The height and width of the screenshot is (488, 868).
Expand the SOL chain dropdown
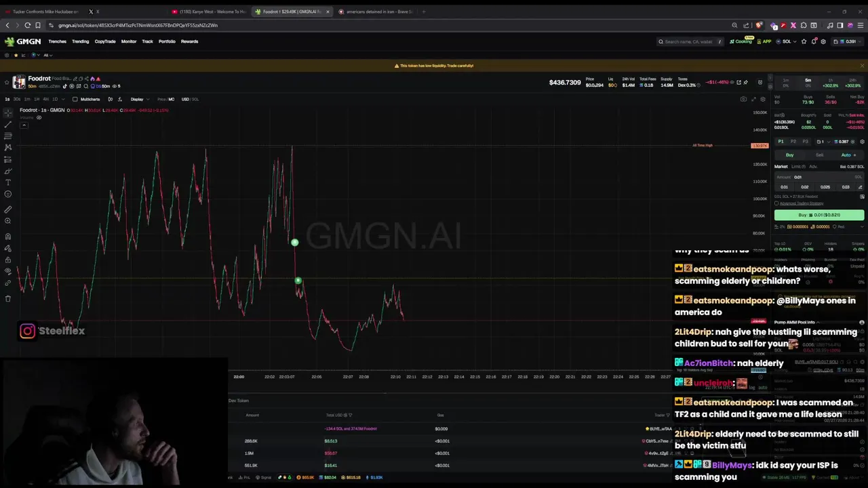point(787,41)
